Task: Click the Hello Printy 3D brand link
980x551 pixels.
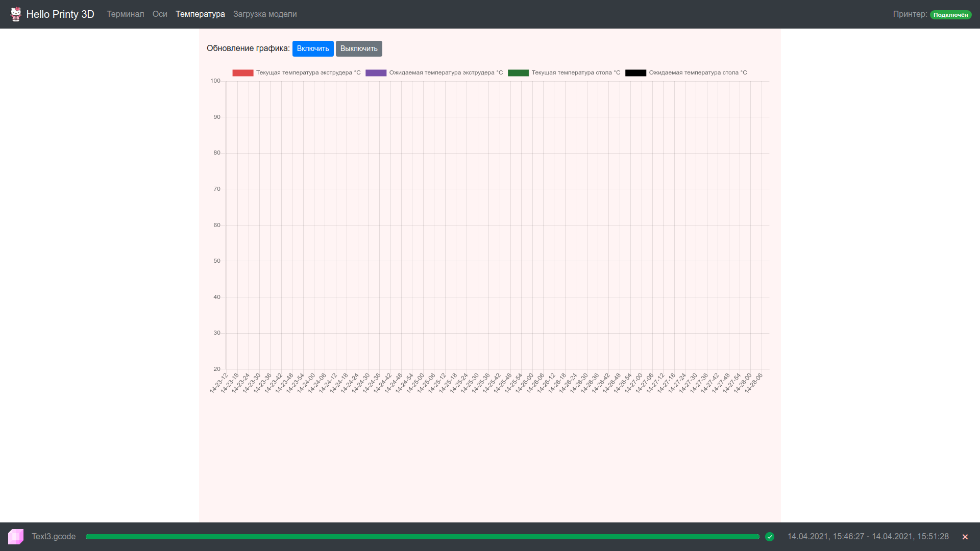Action: 60,14
